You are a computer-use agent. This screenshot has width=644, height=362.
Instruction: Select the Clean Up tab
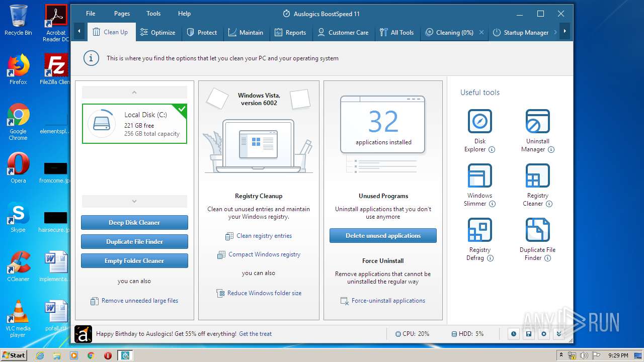point(111,32)
